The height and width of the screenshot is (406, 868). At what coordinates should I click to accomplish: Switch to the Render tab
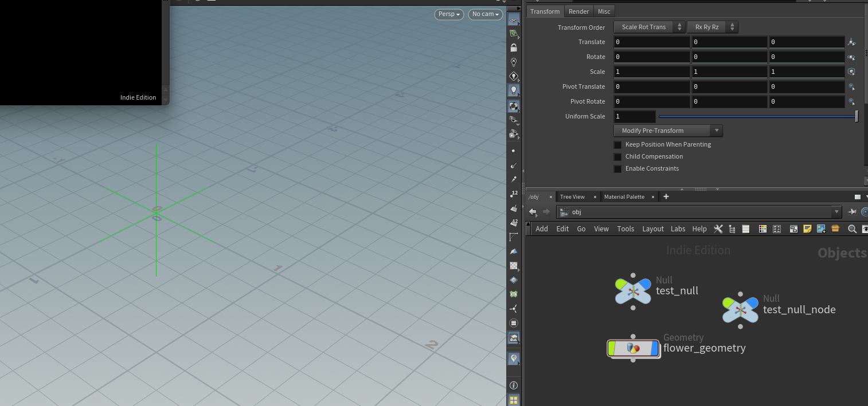pyautogui.click(x=578, y=11)
